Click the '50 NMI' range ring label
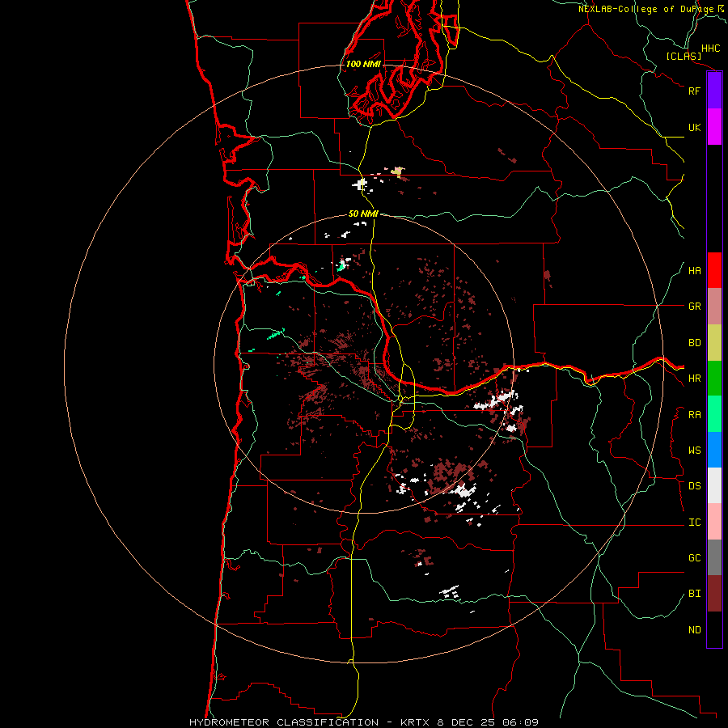 click(x=363, y=214)
